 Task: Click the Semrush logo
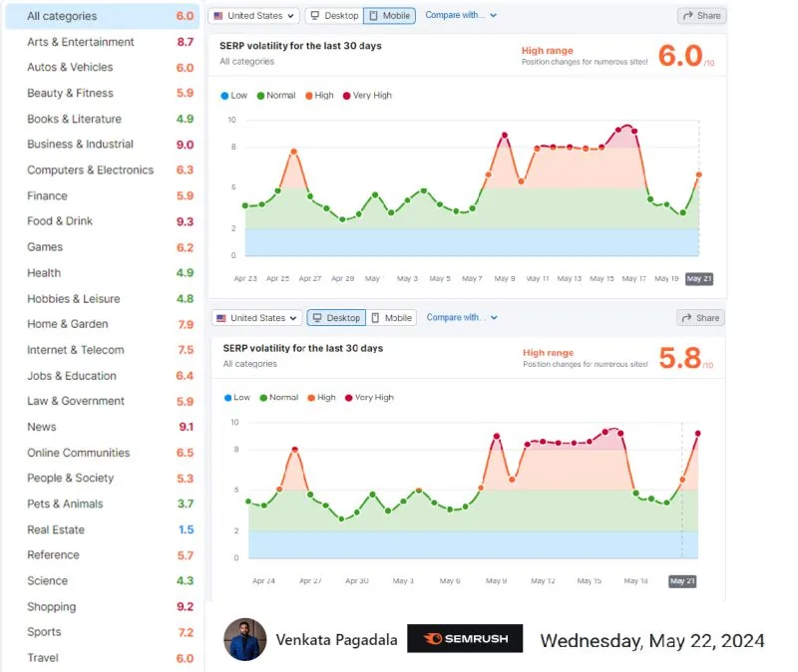click(x=465, y=638)
